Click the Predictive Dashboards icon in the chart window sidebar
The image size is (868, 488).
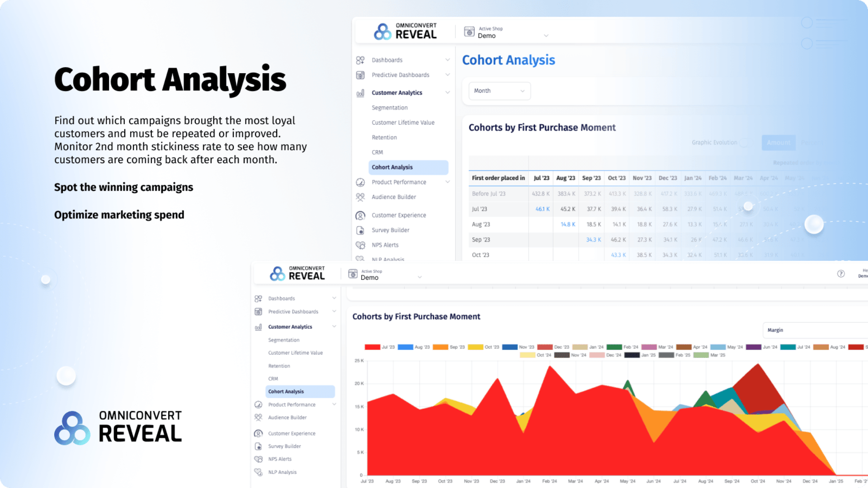(258, 312)
